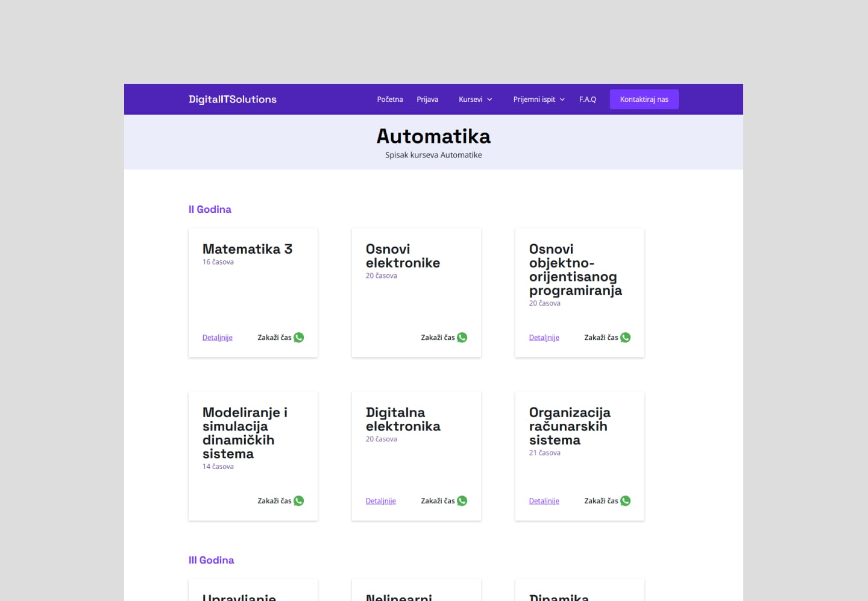The width and height of the screenshot is (868, 601).
Task: Click Zakaži čas text on Osnovi elektronike
Action: 438,338
